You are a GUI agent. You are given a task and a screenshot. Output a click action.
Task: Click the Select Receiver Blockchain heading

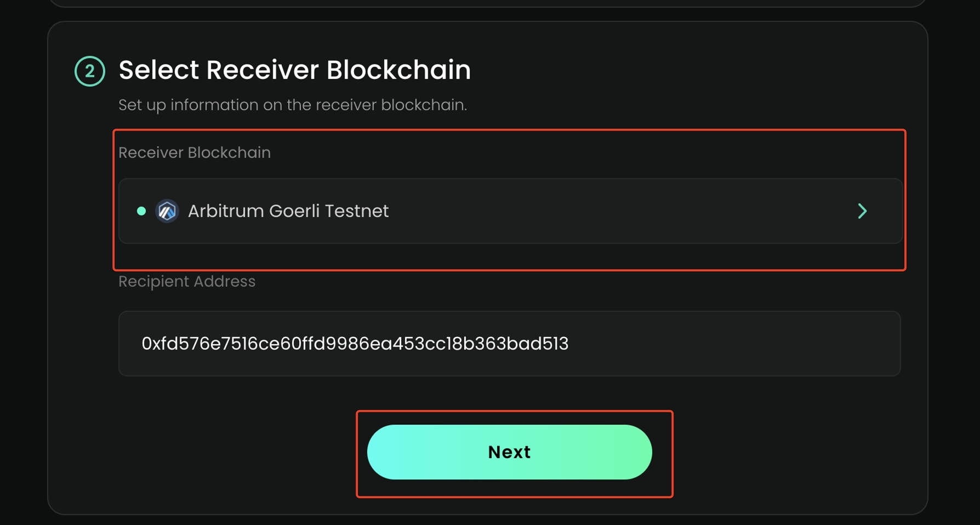click(295, 70)
